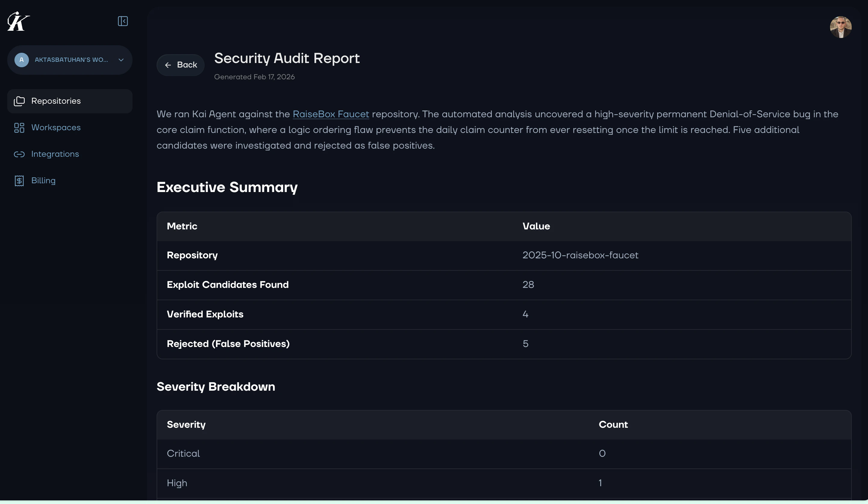Go back with the Back button
Screen dimensions: 868x504
pyautogui.click(x=180, y=65)
